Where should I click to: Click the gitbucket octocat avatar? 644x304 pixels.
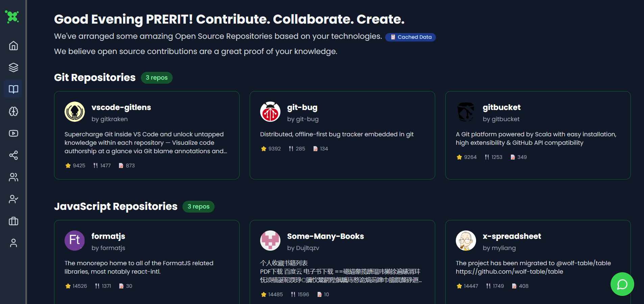[x=466, y=112]
